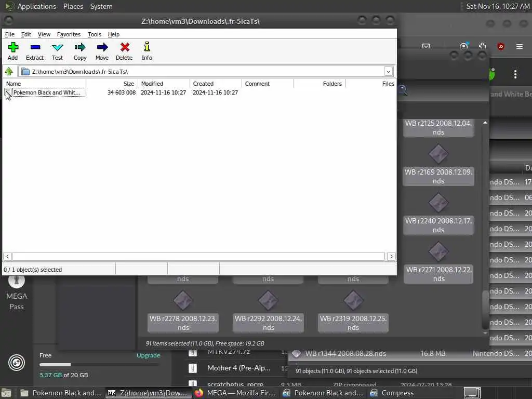Image resolution: width=532 pixels, height=399 pixels.
Task: Click the search magnifier icon behind 7-Zip
Action: (x=403, y=90)
